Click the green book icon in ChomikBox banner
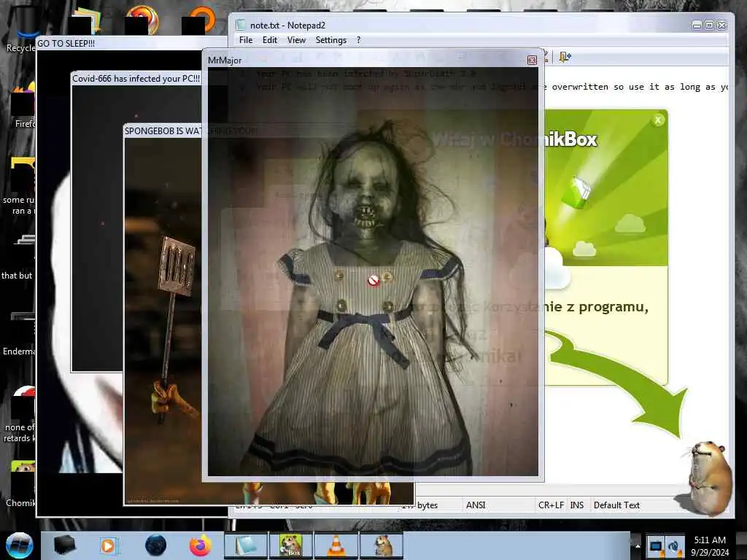The height and width of the screenshot is (560, 747). point(576,192)
